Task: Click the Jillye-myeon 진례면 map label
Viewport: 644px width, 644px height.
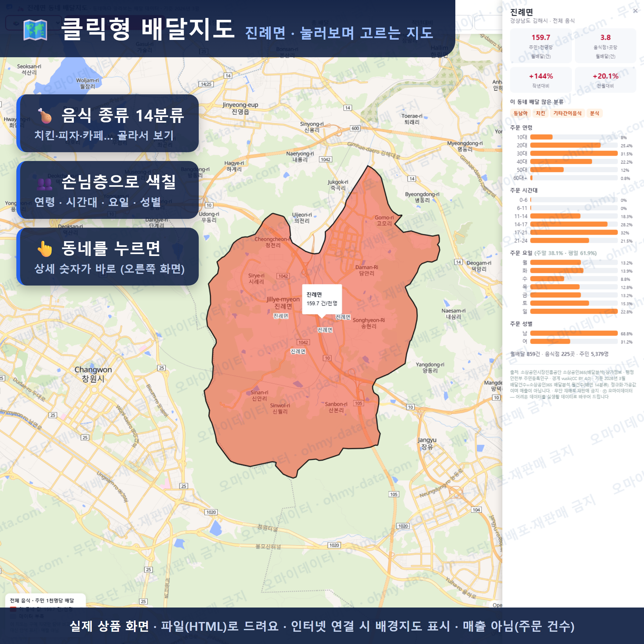Action: [283, 303]
